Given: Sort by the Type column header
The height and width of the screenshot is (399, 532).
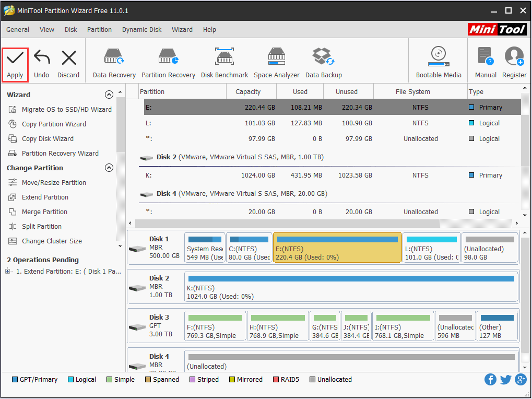Looking at the screenshot, I should (494, 91).
